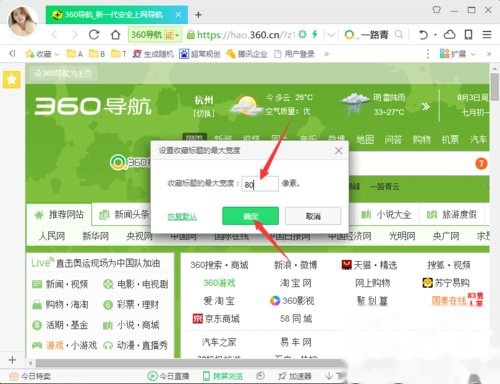Show more bookmarks with chevron
Viewport: 500px width, 384px height.
327,54
